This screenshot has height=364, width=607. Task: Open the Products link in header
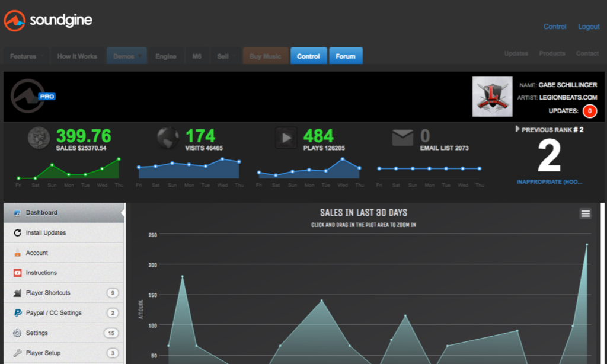[x=552, y=53]
